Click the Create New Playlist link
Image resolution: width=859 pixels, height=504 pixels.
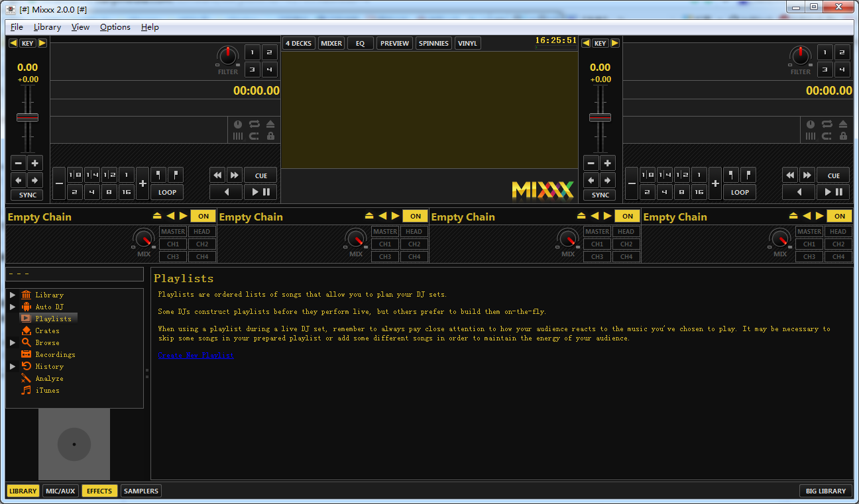click(x=196, y=355)
